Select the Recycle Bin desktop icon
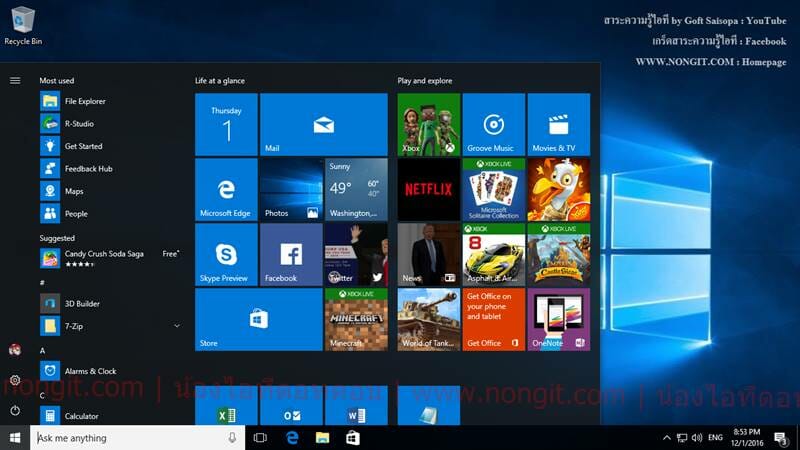 pyautogui.click(x=23, y=26)
